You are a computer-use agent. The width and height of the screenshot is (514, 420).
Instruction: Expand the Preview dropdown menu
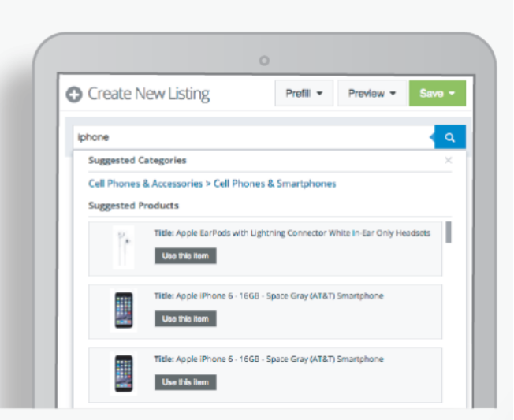tap(371, 93)
